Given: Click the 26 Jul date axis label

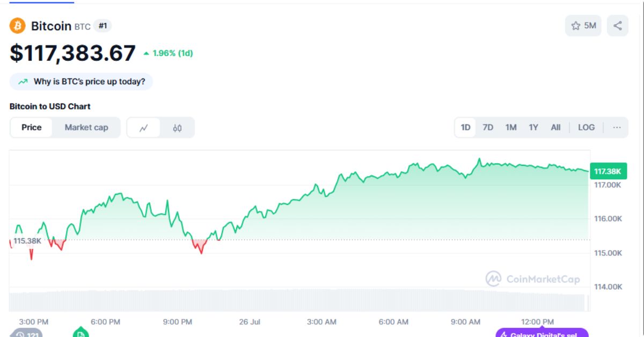Looking at the screenshot, I should 250,321.
